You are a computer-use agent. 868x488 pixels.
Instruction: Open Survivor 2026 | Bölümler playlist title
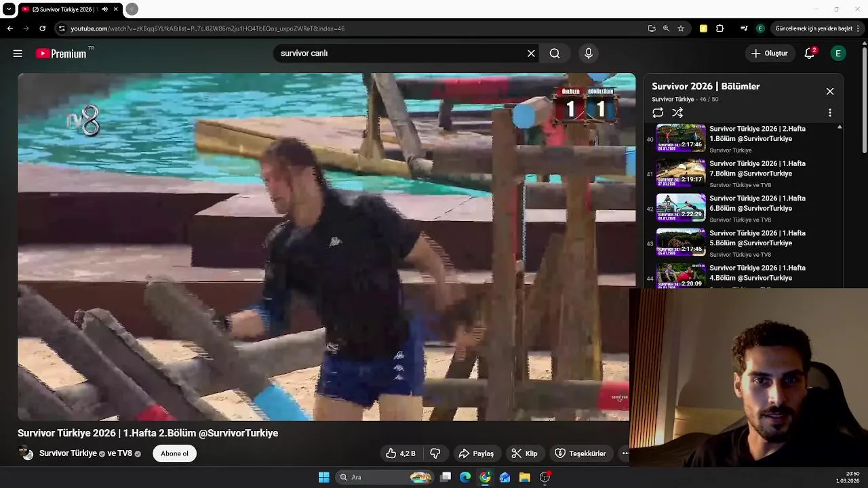click(x=705, y=86)
